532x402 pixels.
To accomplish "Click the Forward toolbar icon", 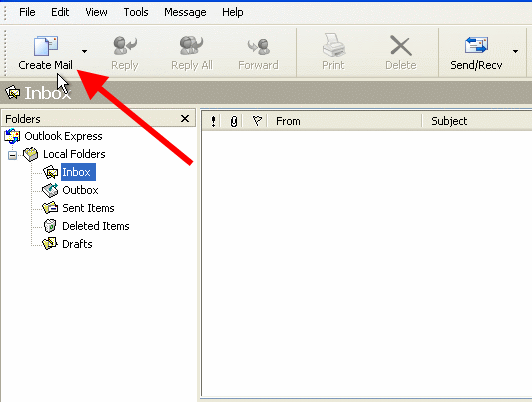I will click(x=259, y=46).
